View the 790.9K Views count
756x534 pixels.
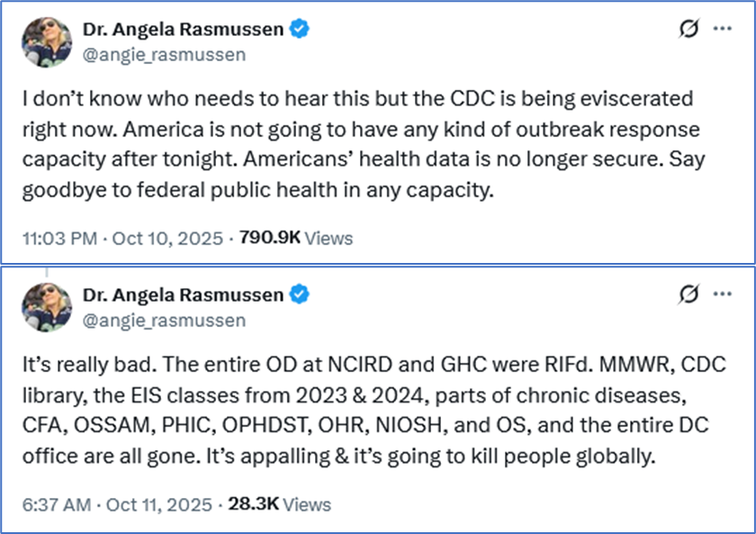pos(296,239)
